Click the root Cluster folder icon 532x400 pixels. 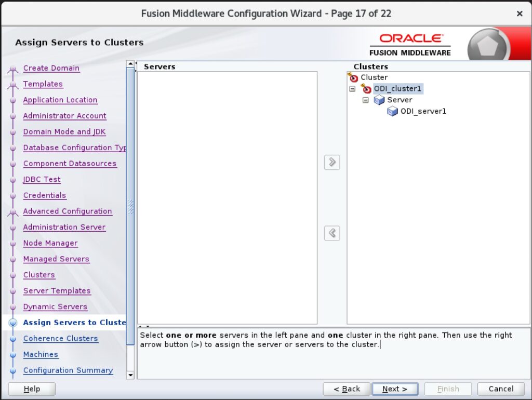(353, 77)
